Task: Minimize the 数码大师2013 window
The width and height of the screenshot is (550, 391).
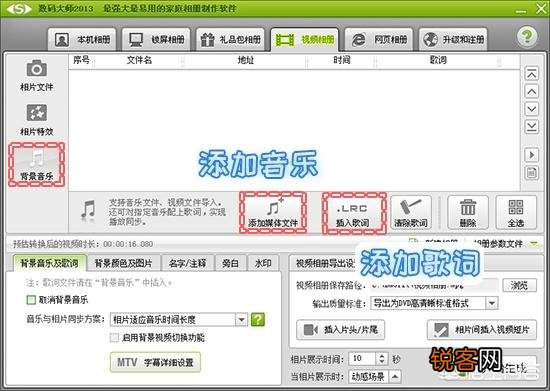Action: pyautogui.click(x=521, y=11)
